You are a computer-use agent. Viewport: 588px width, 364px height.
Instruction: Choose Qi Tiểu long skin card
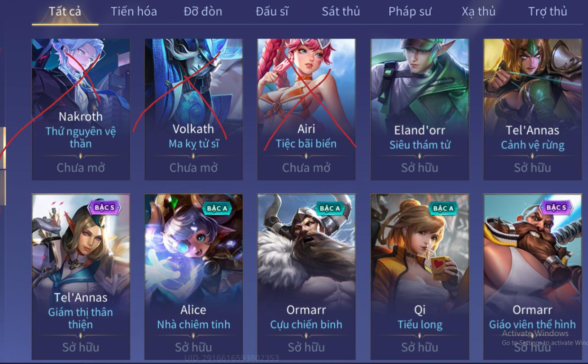(x=420, y=277)
